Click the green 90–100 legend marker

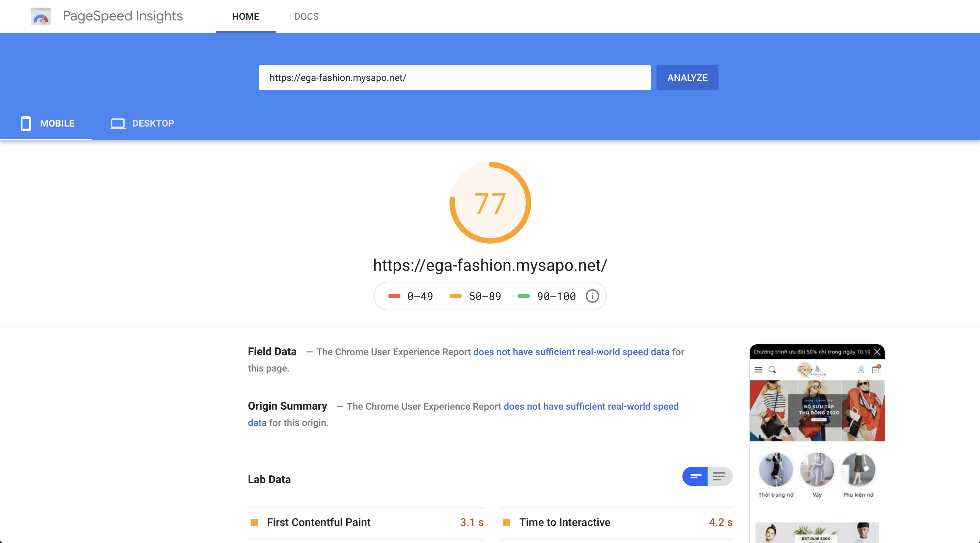(523, 296)
